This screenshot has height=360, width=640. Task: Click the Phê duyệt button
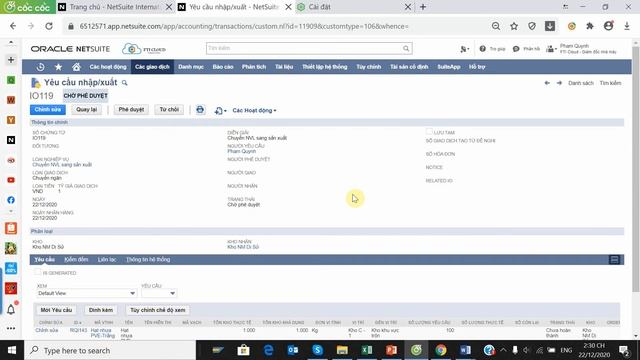tap(131, 109)
